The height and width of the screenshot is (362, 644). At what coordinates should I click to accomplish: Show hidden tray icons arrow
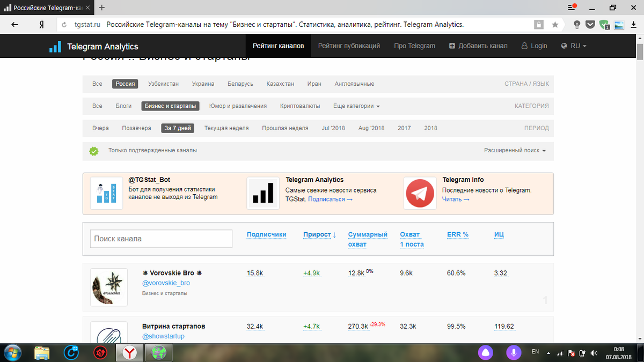(x=548, y=353)
